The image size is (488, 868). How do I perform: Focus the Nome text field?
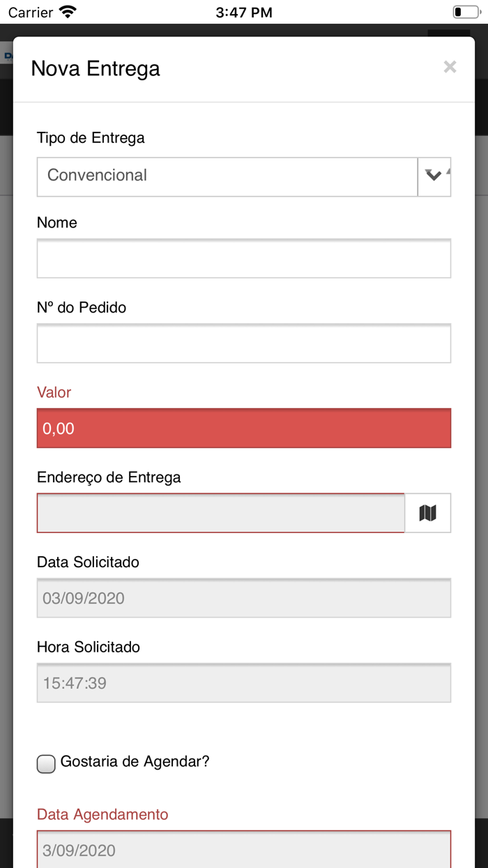pyautogui.click(x=244, y=258)
